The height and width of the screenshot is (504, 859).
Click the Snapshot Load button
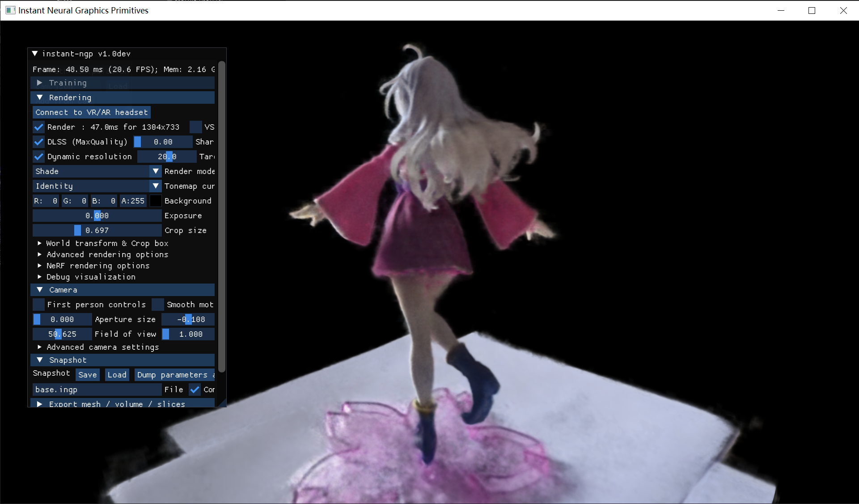click(117, 375)
